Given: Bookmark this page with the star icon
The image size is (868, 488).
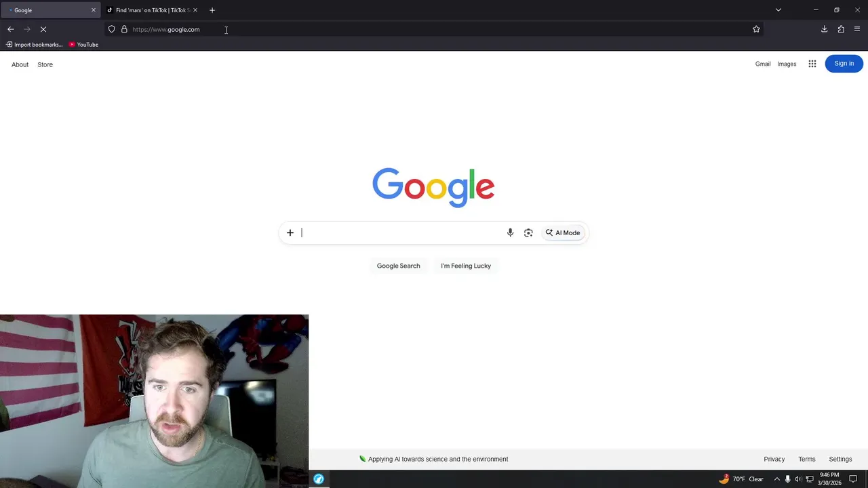Looking at the screenshot, I should [x=756, y=29].
